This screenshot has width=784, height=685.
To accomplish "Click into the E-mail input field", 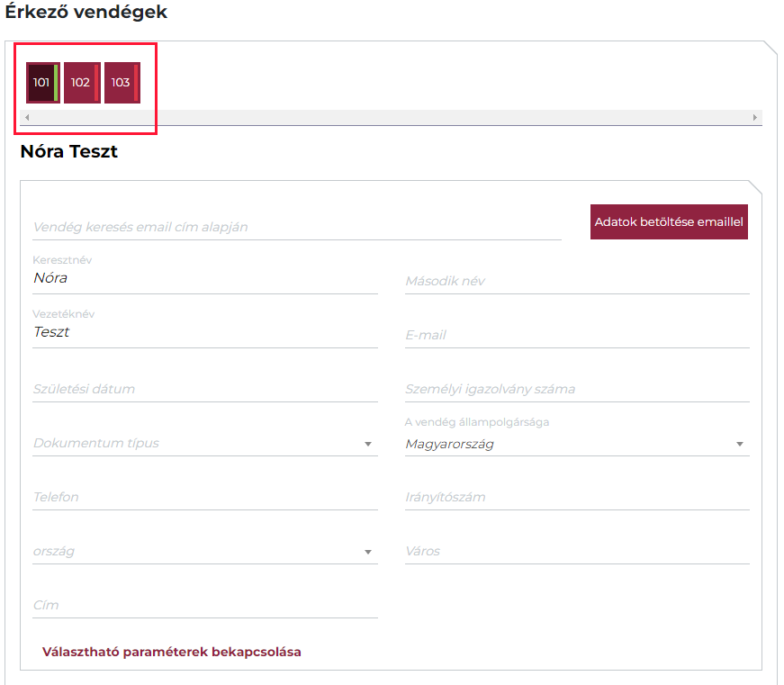I will [576, 336].
